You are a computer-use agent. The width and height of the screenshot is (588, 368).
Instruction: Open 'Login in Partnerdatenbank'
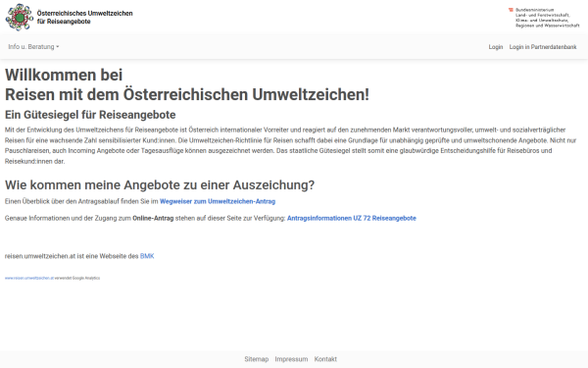(x=543, y=47)
